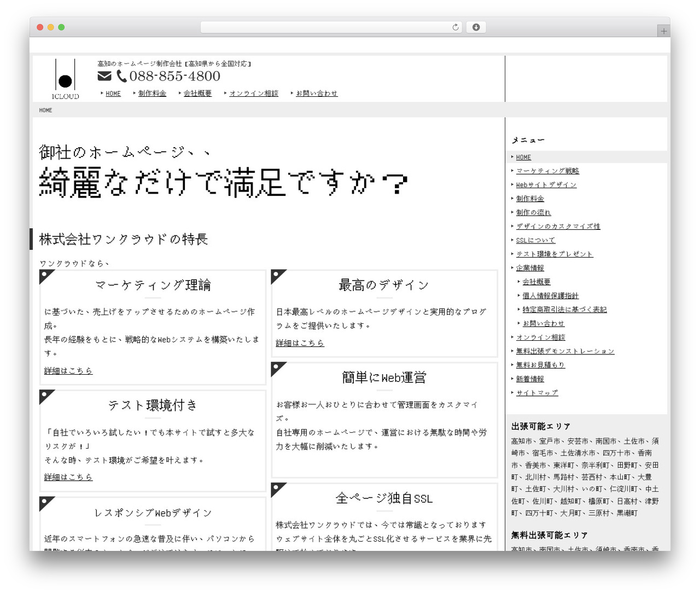Click the 無料出張可能エリア heading
Viewport: 700px width, 593px height.
pos(550,535)
